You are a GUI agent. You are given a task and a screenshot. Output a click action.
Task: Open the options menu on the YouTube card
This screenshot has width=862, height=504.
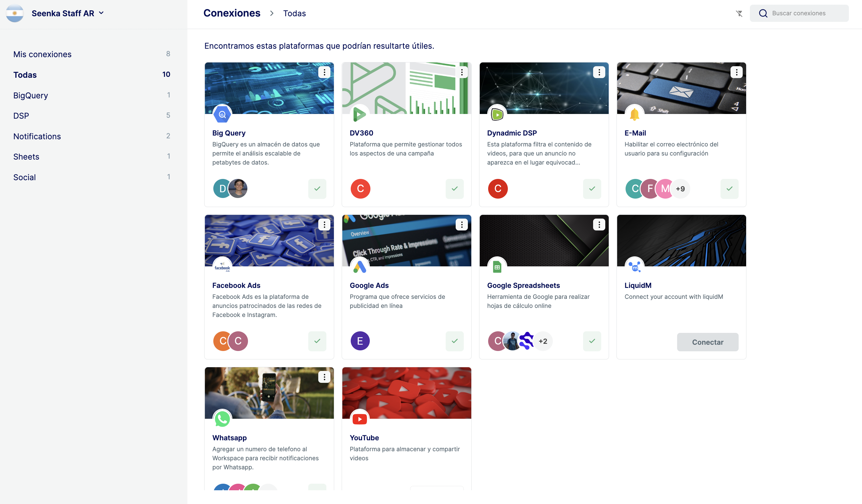(x=461, y=377)
